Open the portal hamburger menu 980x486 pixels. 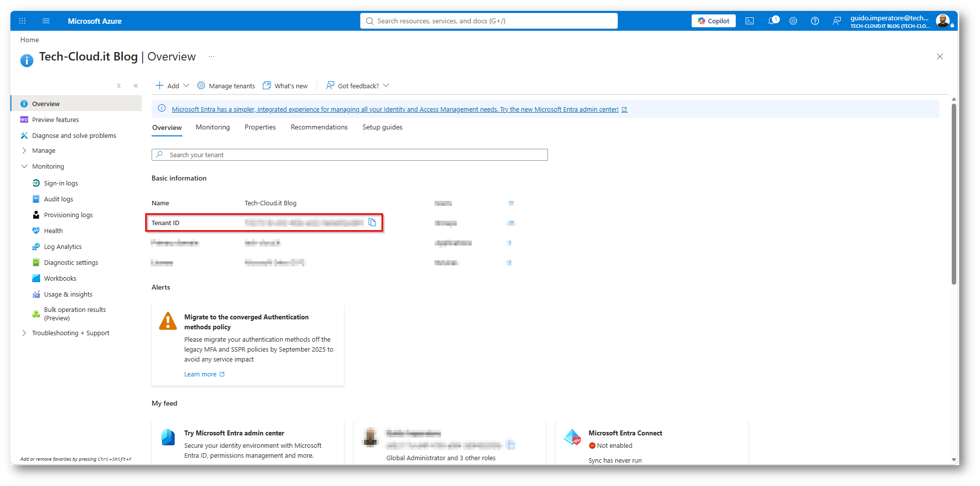point(46,21)
